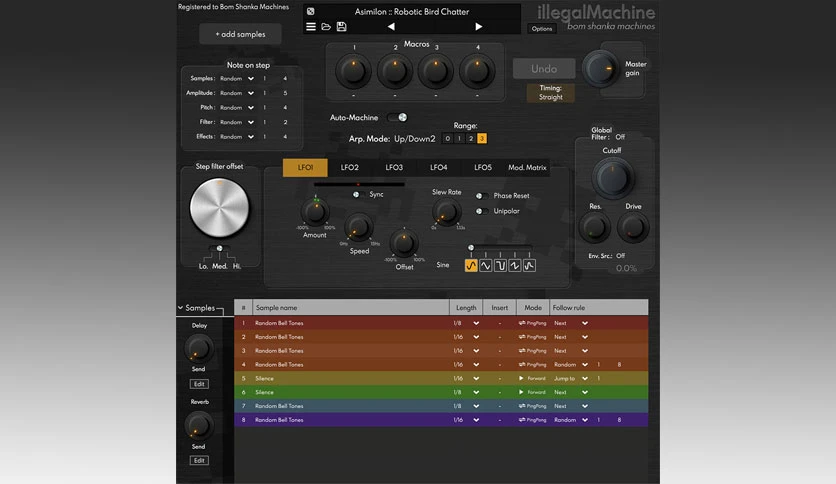836x484 pixels.
Task: Switch to the LFO3 tab
Action: [394, 167]
